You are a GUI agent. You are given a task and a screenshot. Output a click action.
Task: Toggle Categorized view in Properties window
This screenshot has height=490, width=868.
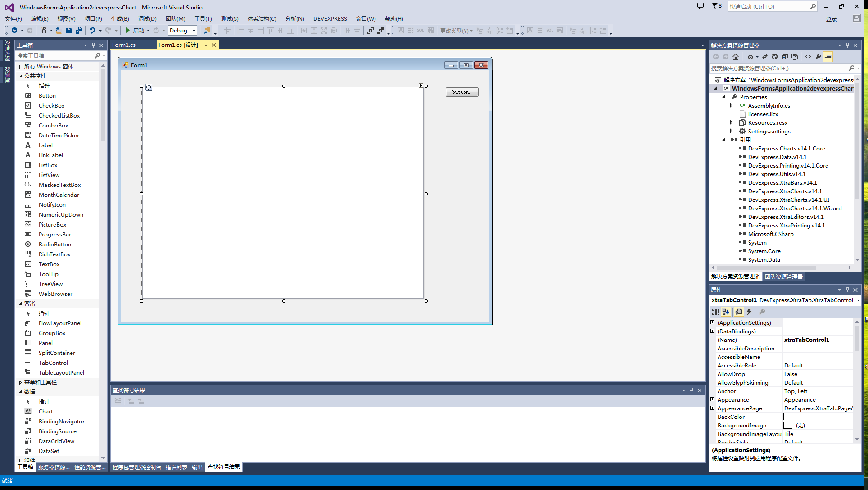[715, 312]
